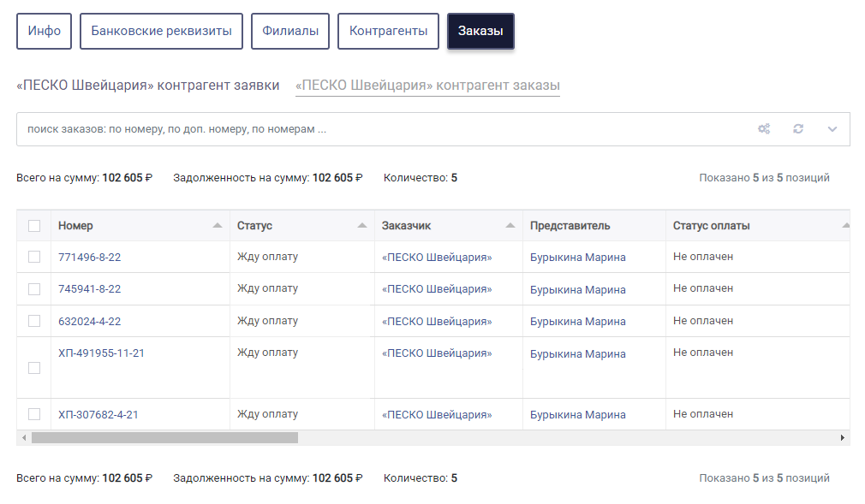This screenshot has height=504, width=865.
Task: Toggle select-all checkbox in table header
Action: [34, 226]
